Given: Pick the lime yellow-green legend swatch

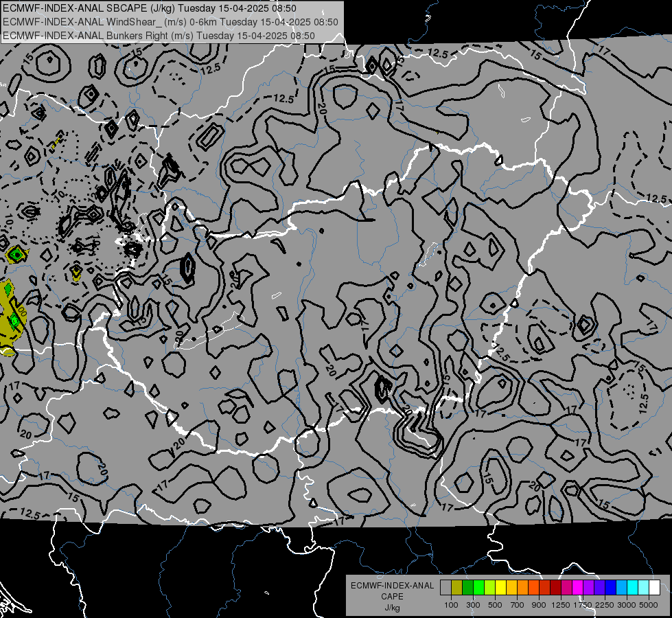Looking at the screenshot, I should (x=490, y=588).
